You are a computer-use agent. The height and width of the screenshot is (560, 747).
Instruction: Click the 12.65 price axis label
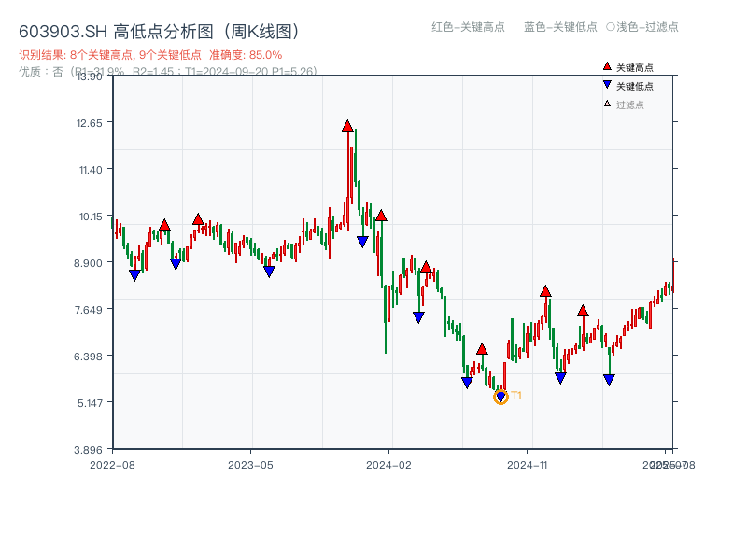click(x=89, y=123)
